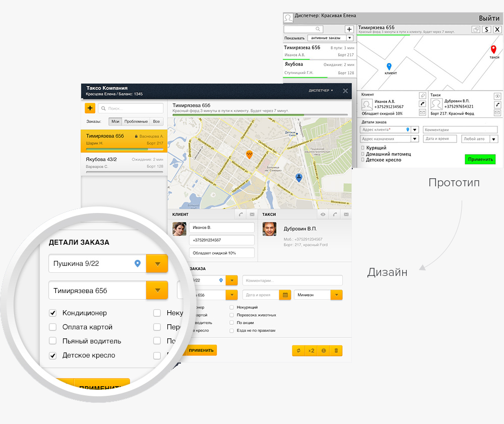Click Выйти to log out
The image size is (504, 424).
click(489, 18)
